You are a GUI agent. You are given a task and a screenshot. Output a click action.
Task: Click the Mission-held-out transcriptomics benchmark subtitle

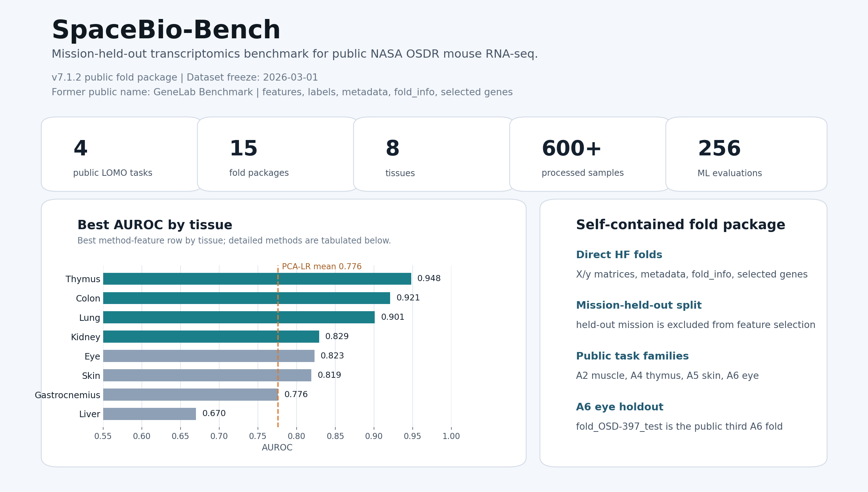pos(294,54)
